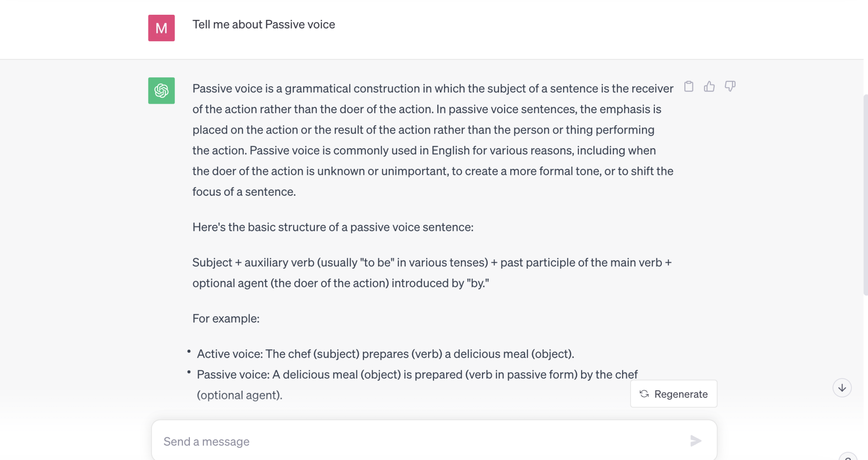Click the text optional agent introduced by "by."
The image size is (868, 460).
(341, 283)
